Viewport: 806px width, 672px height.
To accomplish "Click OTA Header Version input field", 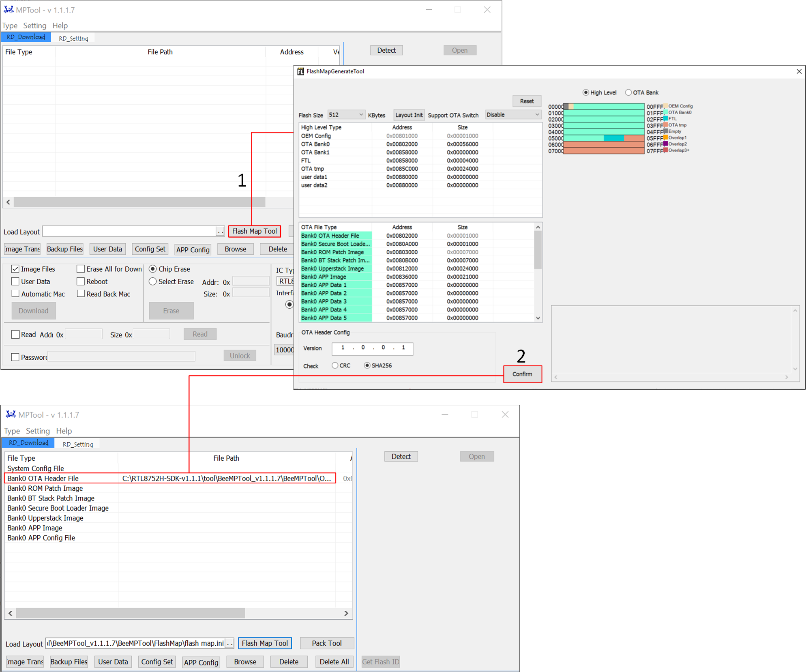I will coord(372,348).
